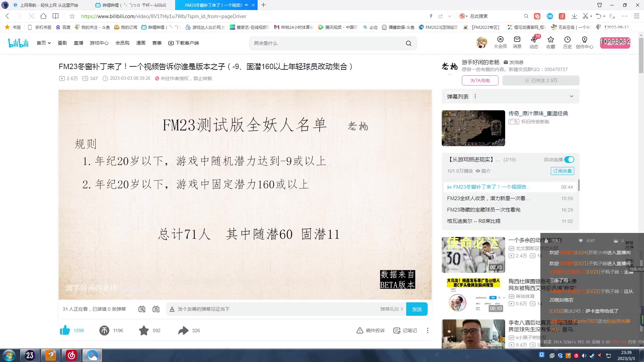Viewport: 644px width, 362px height.
Task: Open the 传奇 ad thumbnail
Action: pos(473,128)
